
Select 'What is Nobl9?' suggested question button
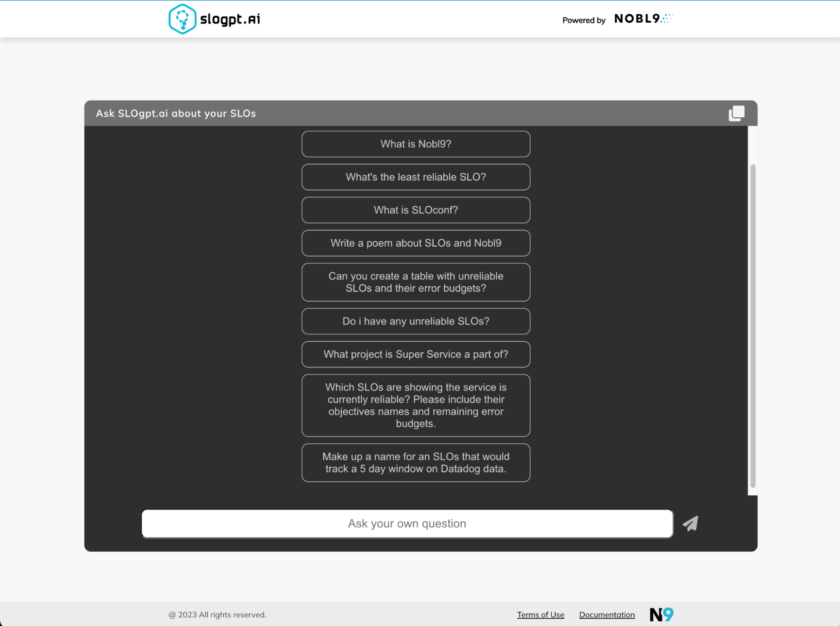416,143
